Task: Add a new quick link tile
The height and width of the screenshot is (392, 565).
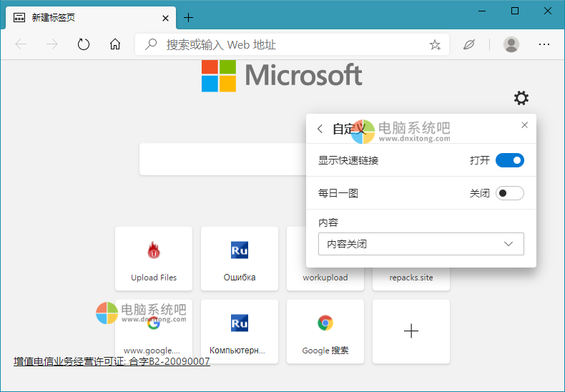Action: tap(411, 331)
